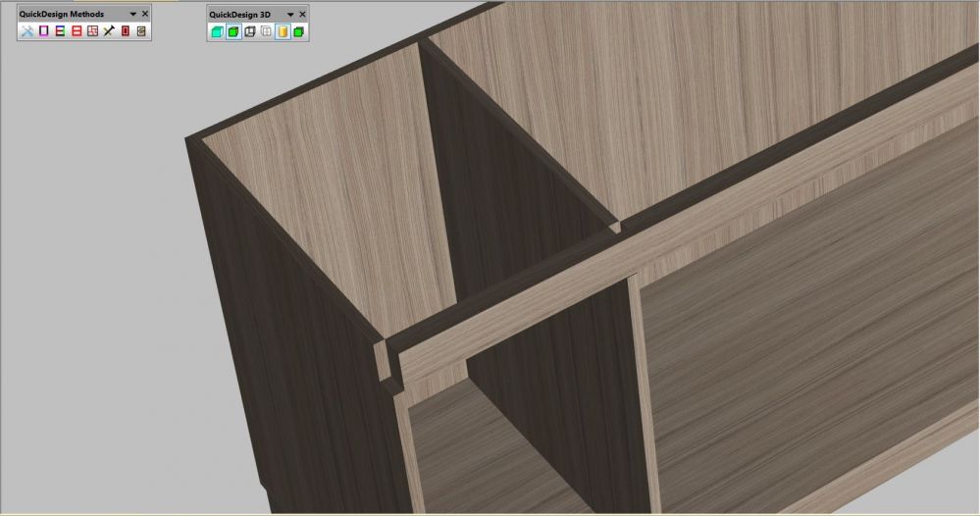This screenshot has width=980, height=516.
Task: Close the QuickDesign 3D toolbar
Action: coord(302,14)
